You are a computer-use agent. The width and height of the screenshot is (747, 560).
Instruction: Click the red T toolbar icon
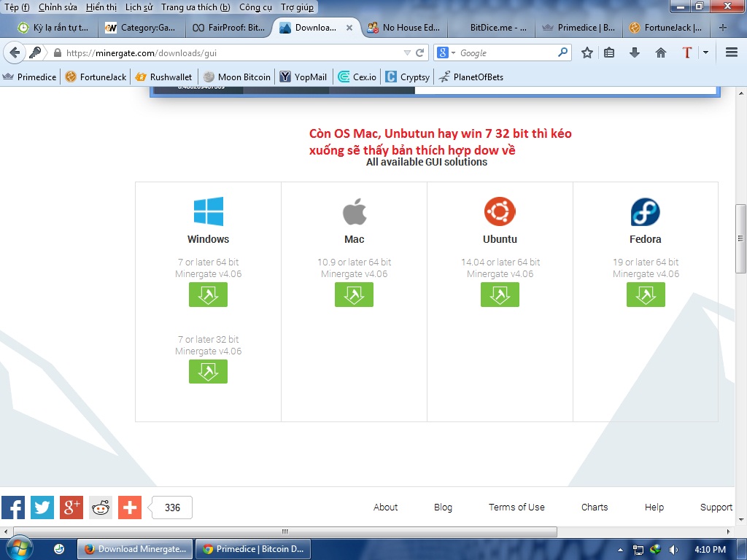pos(686,52)
